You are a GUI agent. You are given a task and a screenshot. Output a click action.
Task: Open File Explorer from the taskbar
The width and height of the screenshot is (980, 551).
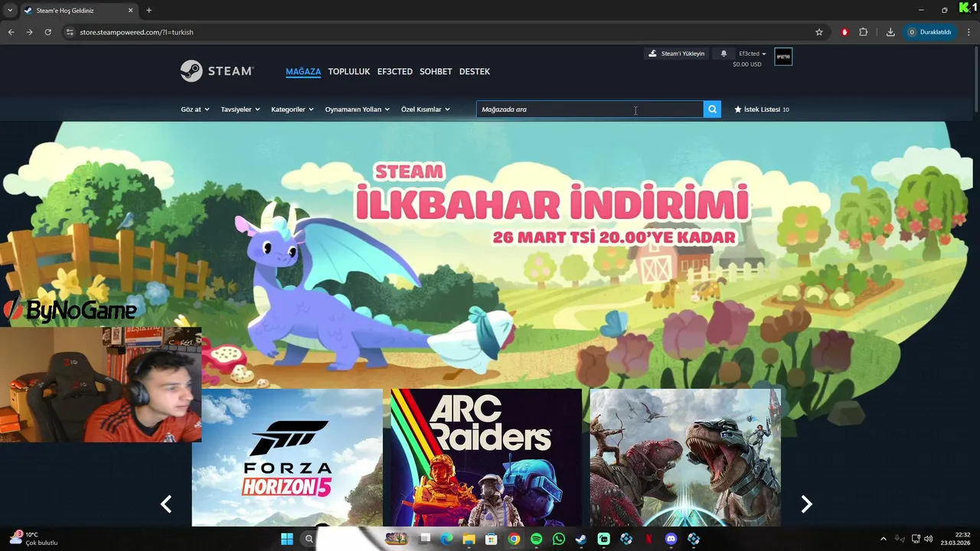pos(469,539)
